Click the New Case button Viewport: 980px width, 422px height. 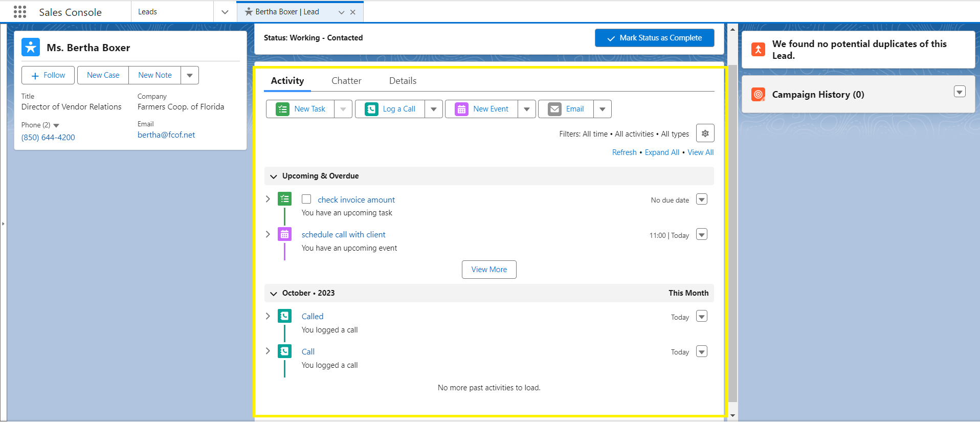coord(103,75)
